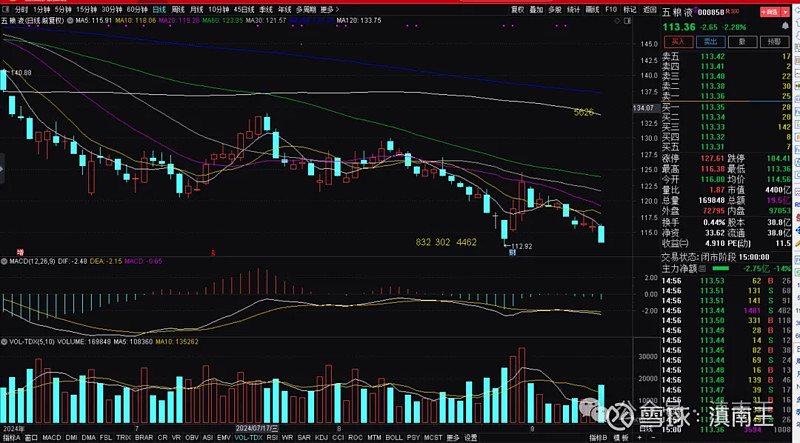This screenshot has width=800, height=443.
Task: Click the small box icon beside 主力净额
Action: (703, 268)
